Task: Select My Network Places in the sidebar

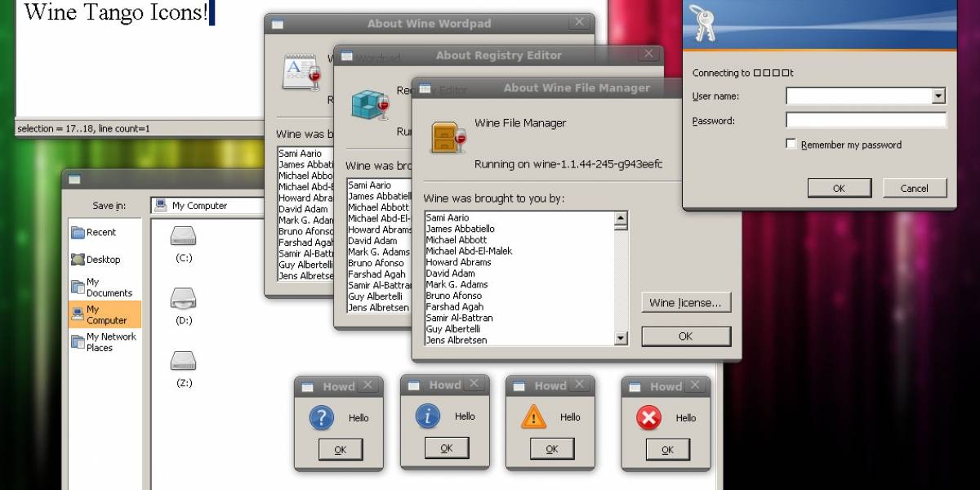Action: (104, 342)
